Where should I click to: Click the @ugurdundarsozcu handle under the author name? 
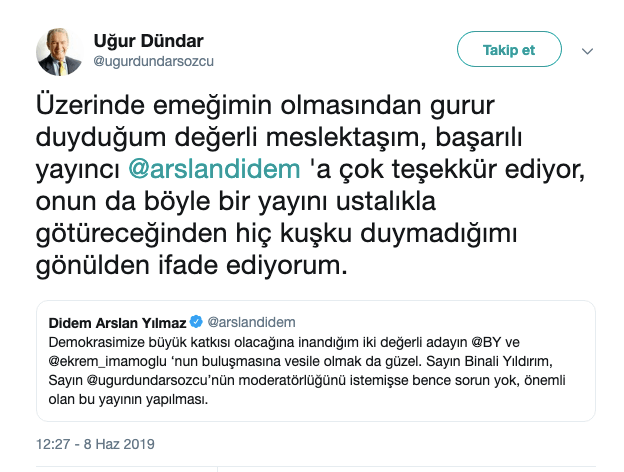coord(154,61)
